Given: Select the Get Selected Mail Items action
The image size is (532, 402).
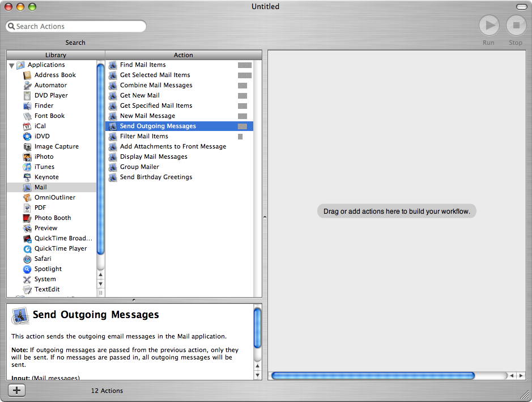Looking at the screenshot, I should coord(180,75).
